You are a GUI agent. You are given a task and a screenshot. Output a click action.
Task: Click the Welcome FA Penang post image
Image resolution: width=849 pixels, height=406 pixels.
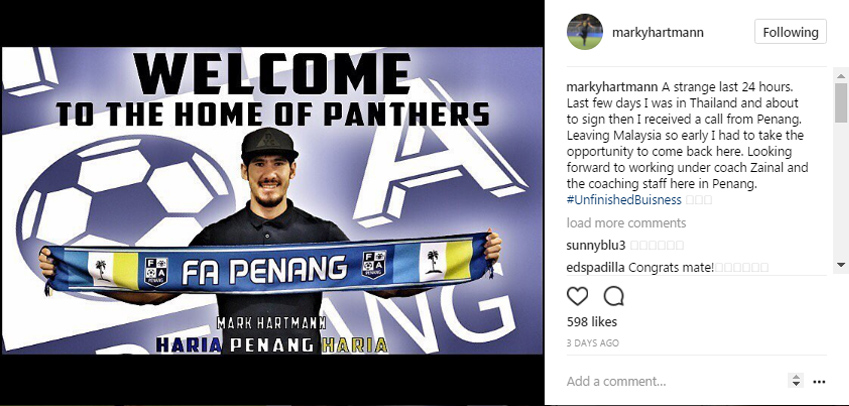pos(272,200)
